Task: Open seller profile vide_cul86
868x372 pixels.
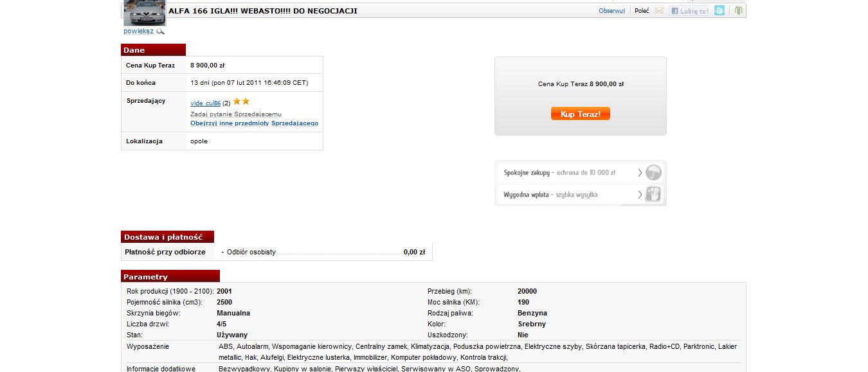Action: tap(206, 103)
